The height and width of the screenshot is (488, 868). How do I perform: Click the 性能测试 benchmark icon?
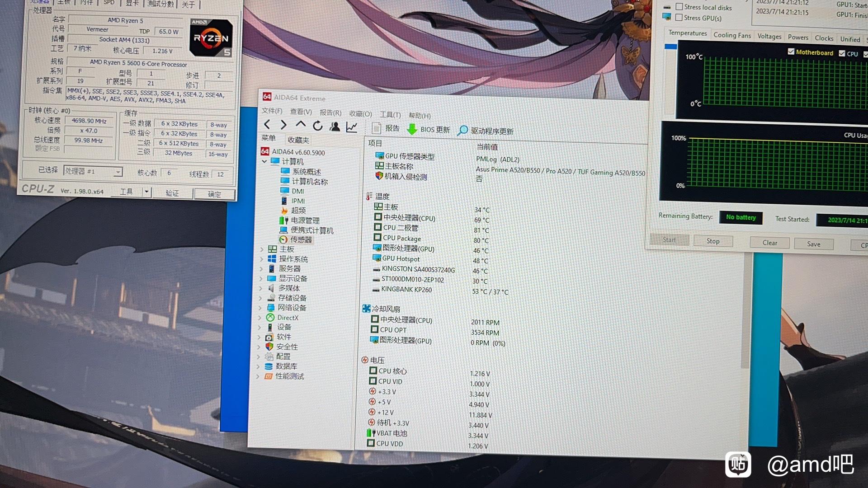[x=269, y=376]
